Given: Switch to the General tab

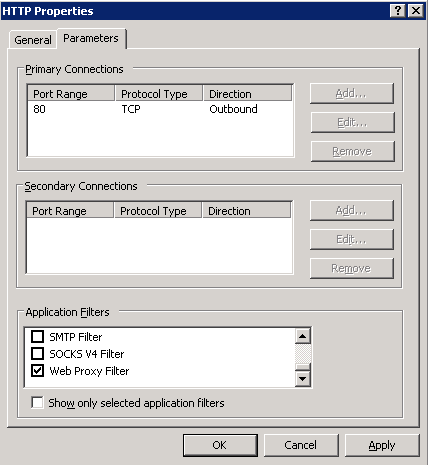Looking at the screenshot, I should [33, 40].
